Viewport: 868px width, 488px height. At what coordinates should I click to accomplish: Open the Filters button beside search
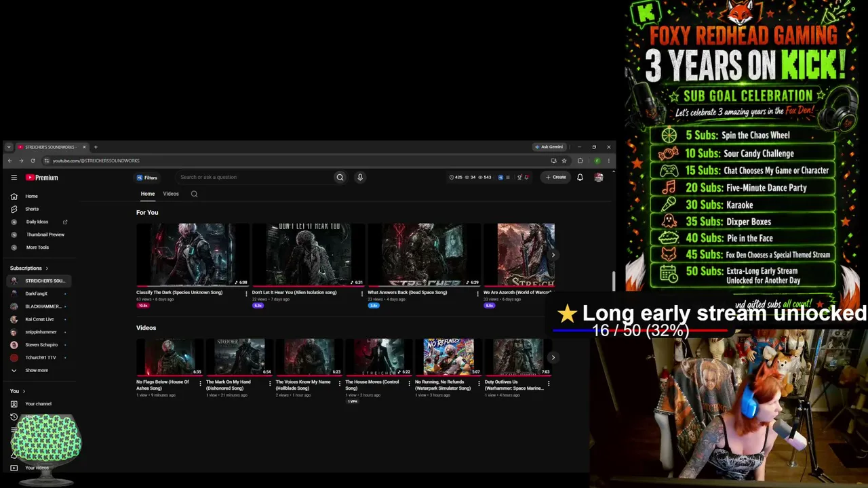click(147, 178)
